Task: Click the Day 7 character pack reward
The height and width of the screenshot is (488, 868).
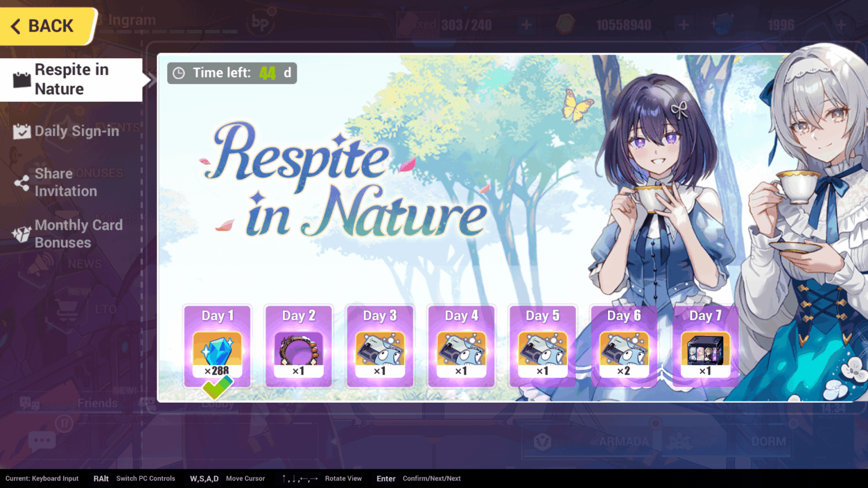Action: (x=705, y=351)
